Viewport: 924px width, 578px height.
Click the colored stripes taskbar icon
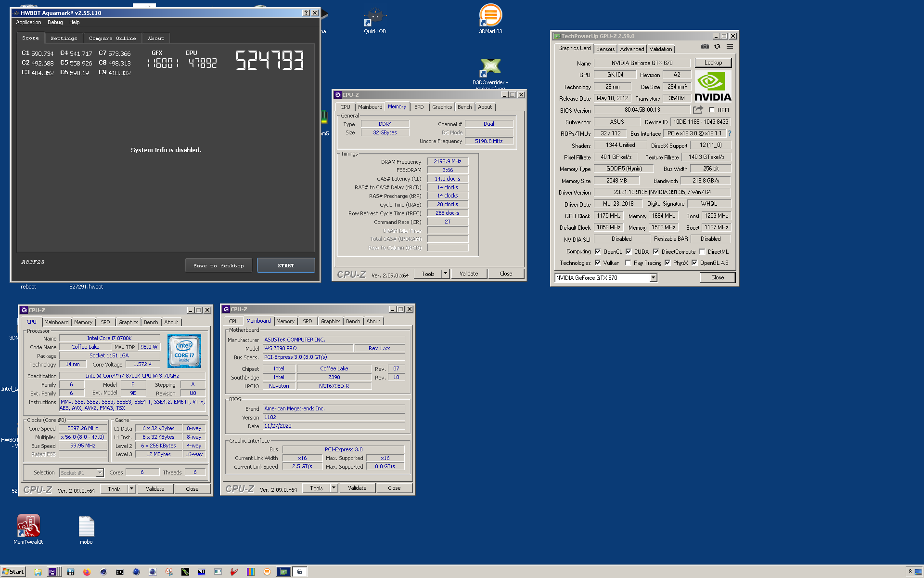pos(250,572)
